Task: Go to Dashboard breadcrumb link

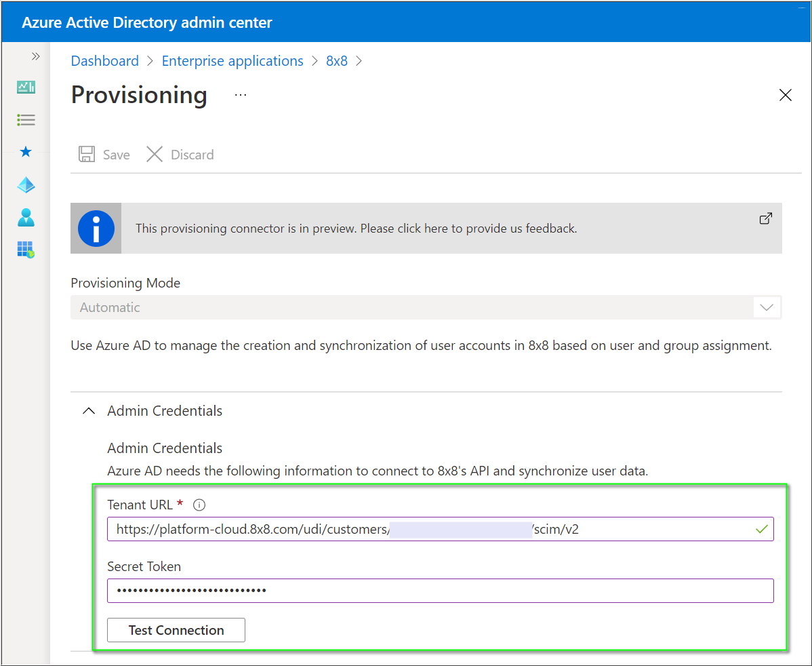Action: 104,60
